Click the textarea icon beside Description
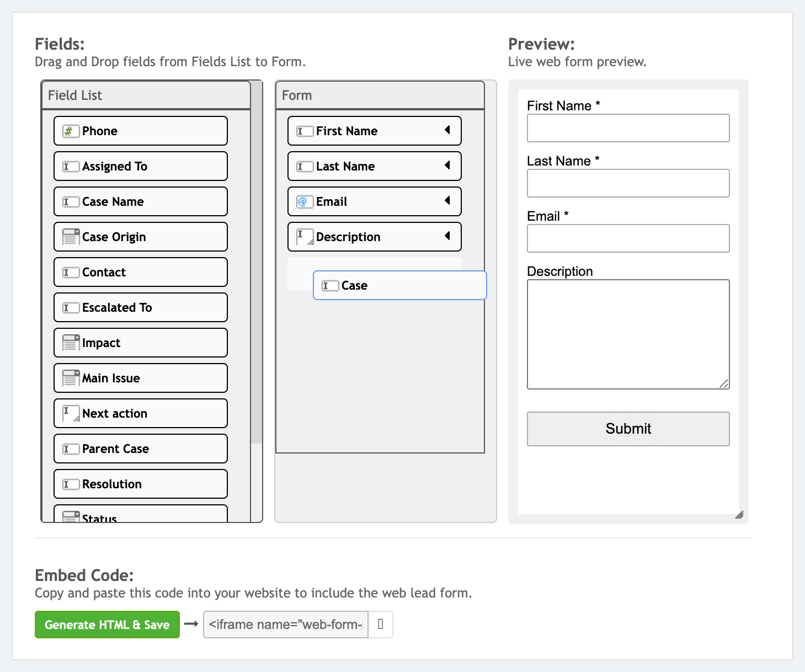805x672 pixels. pos(305,237)
